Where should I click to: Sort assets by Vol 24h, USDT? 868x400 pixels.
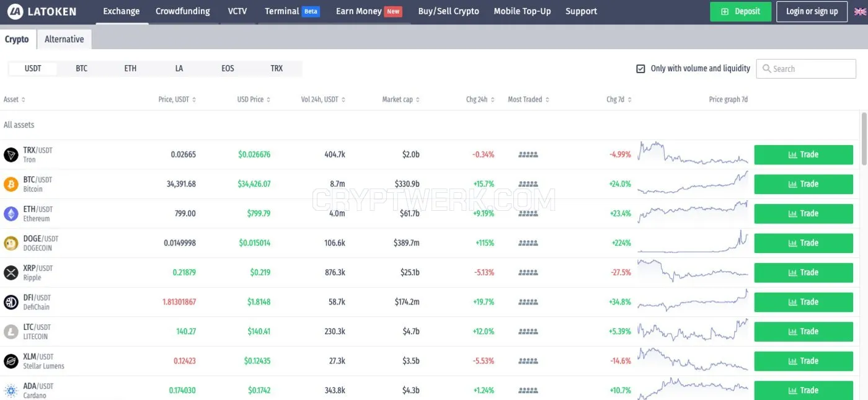323,99
